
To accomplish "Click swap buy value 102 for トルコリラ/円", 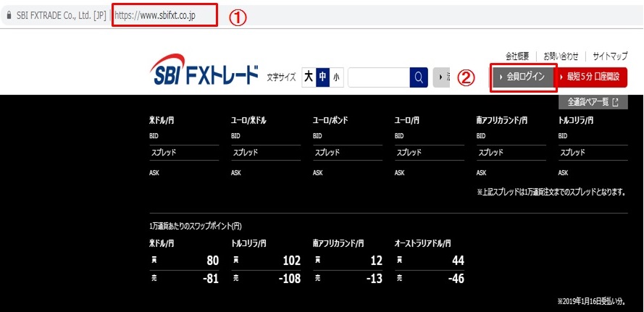I will pyautogui.click(x=292, y=261).
